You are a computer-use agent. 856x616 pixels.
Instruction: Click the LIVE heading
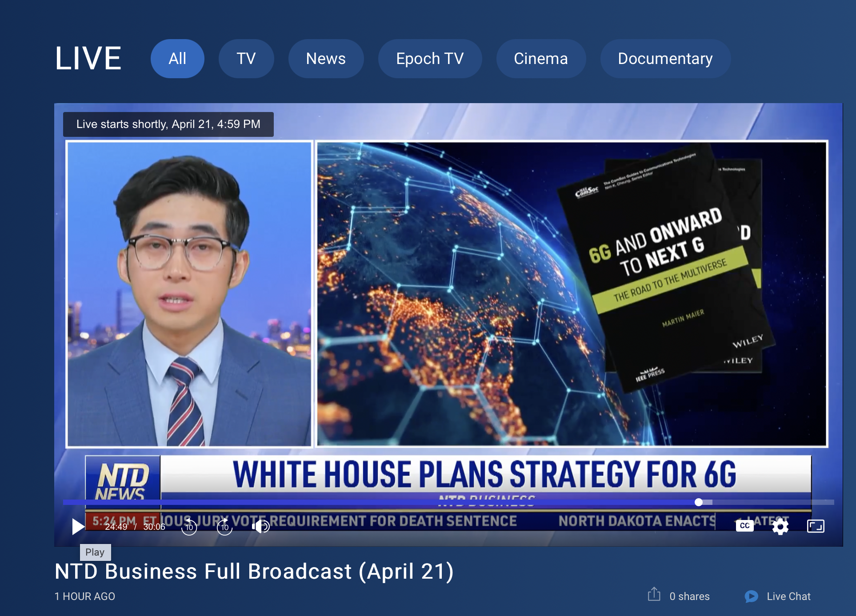(x=88, y=58)
